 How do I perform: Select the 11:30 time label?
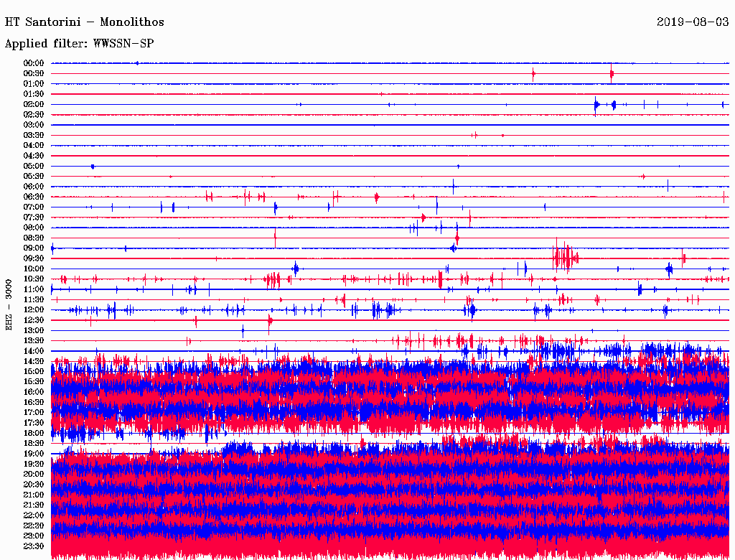pyautogui.click(x=34, y=299)
